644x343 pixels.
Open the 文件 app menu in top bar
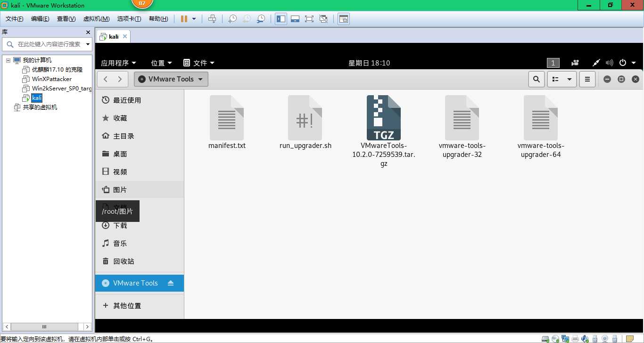pos(198,63)
